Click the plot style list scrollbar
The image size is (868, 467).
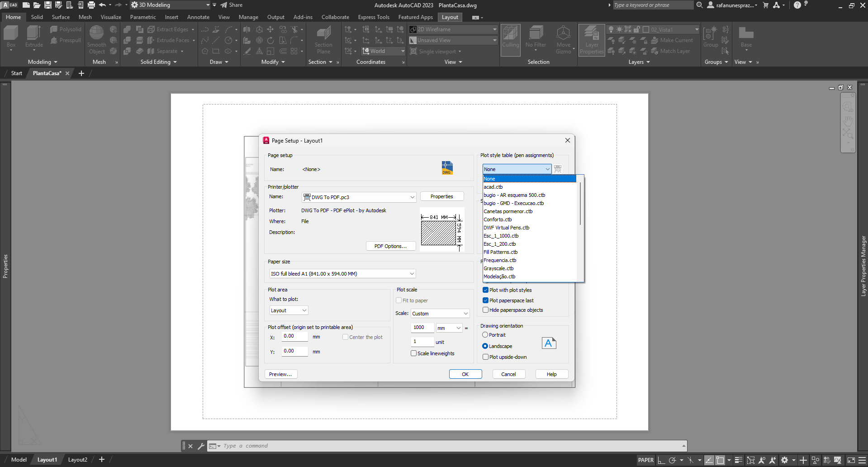point(580,204)
